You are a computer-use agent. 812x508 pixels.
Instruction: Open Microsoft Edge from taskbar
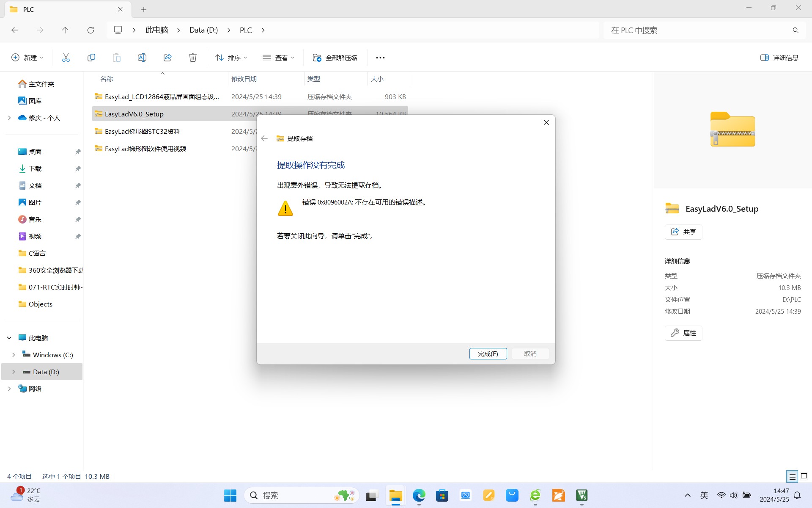(419, 495)
